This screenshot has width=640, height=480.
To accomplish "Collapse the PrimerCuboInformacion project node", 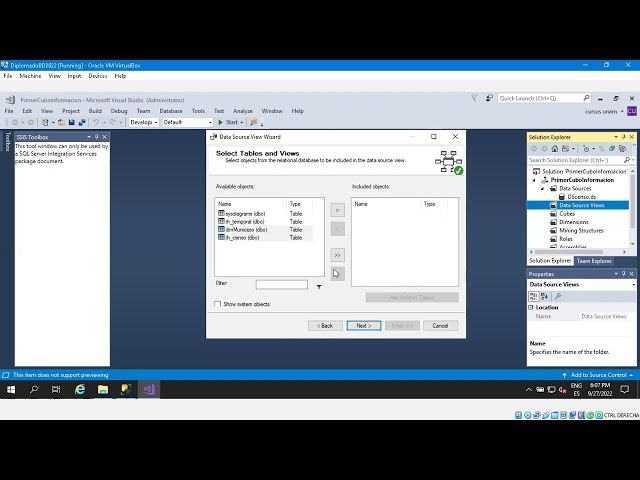I will point(534,180).
